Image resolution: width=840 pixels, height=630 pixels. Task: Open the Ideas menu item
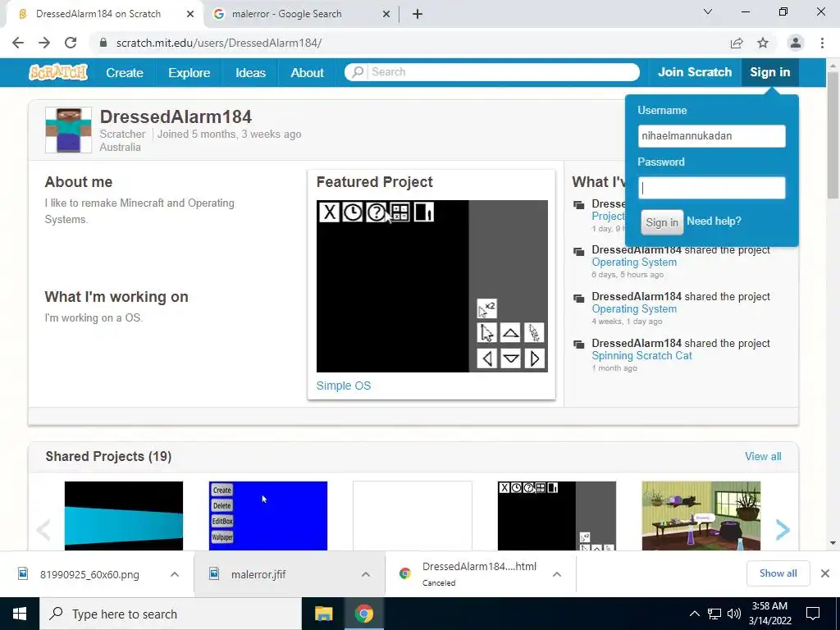click(250, 72)
